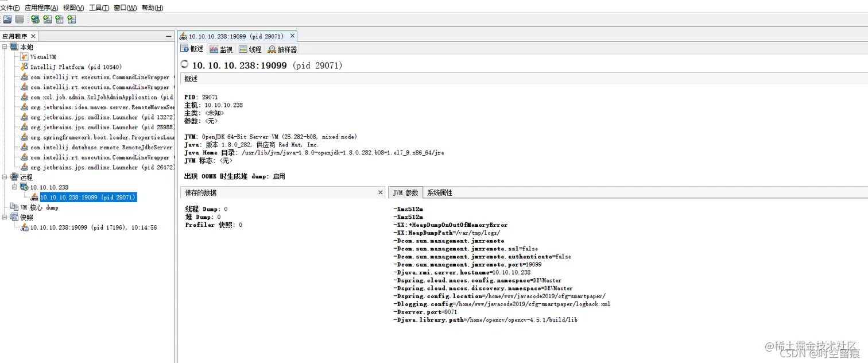
Task: Click the 堆 Dump: 0 text
Action: [x=203, y=217]
